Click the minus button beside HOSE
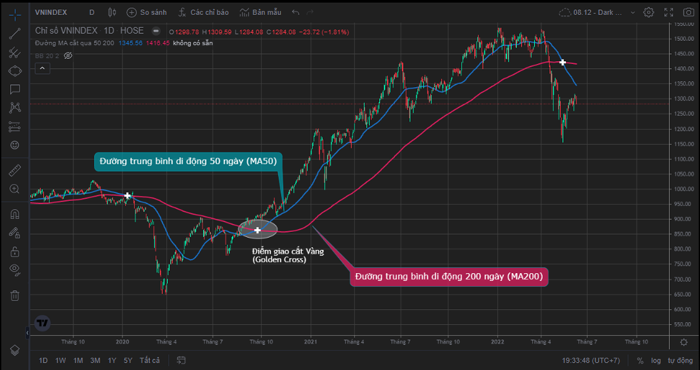The image size is (700, 370). tap(155, 31)
